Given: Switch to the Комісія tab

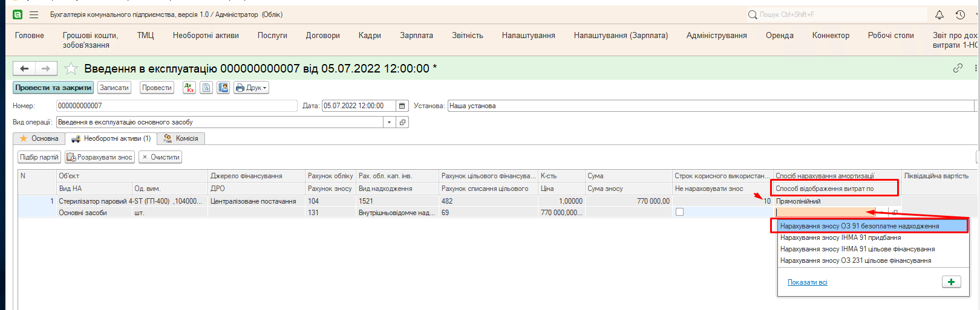Looking at the screenshot, I should coord(181,138).
